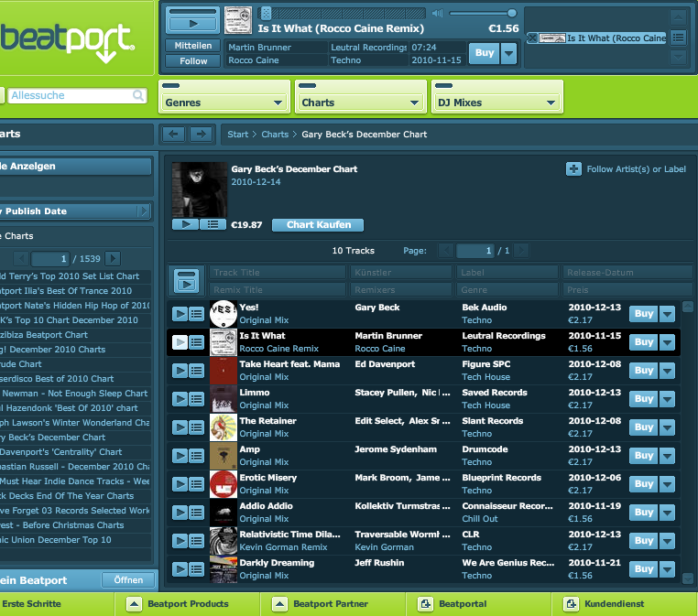Click the mute speaker icon

coord(437,13)
